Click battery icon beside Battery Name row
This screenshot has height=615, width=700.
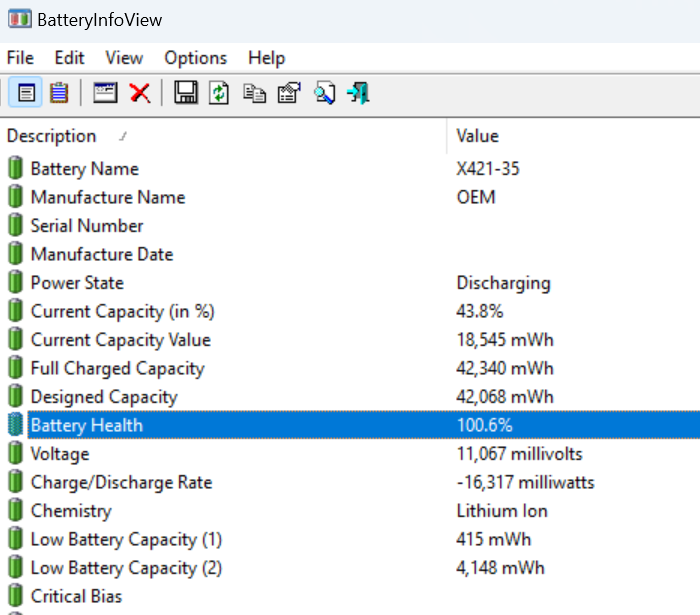[16, 168]
